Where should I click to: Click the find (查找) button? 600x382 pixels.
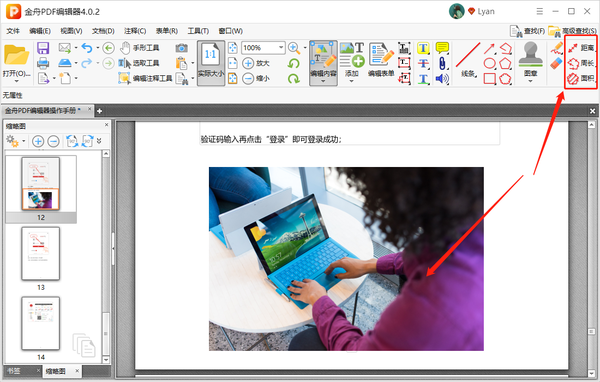(x=527, y=31)
